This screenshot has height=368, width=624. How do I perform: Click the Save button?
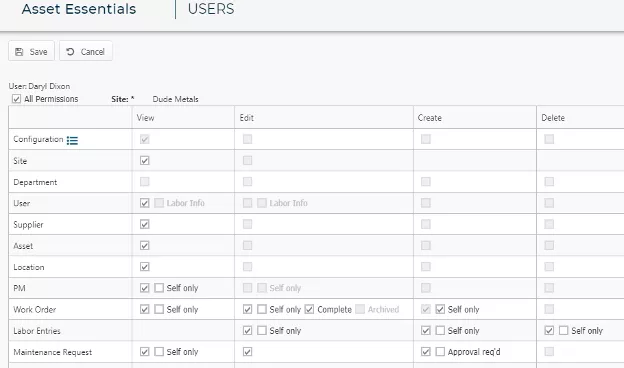(31, 51)
